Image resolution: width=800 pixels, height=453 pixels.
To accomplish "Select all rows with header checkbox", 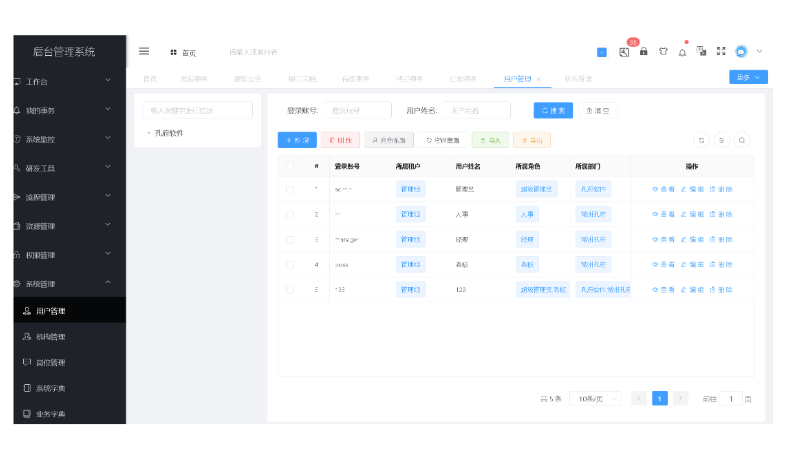I will (x=290, y=166).
